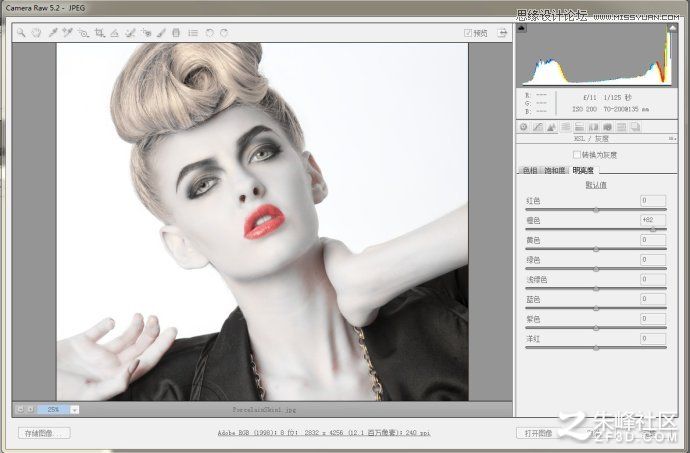Open the Tone Curve panel icon
This screenshot has height=453, width=690.
(537, 127)
